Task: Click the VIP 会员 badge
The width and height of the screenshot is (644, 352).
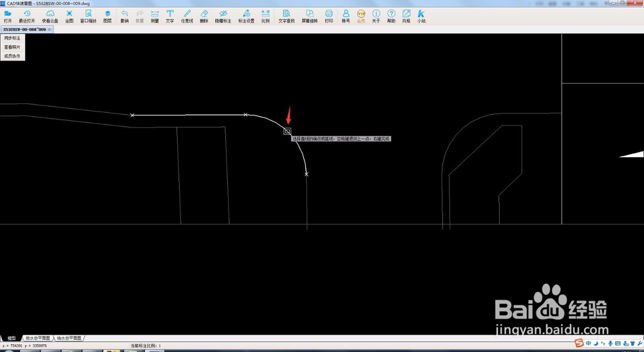Action: click(361, 16)
